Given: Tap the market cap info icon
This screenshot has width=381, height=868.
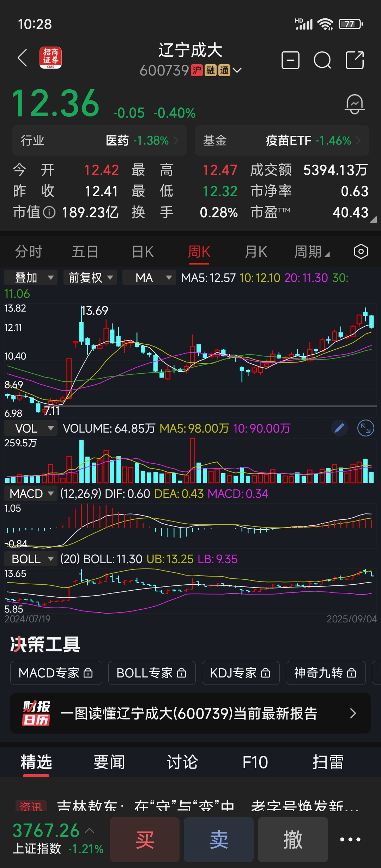Looking at the screenshot, I should (49, 212).
